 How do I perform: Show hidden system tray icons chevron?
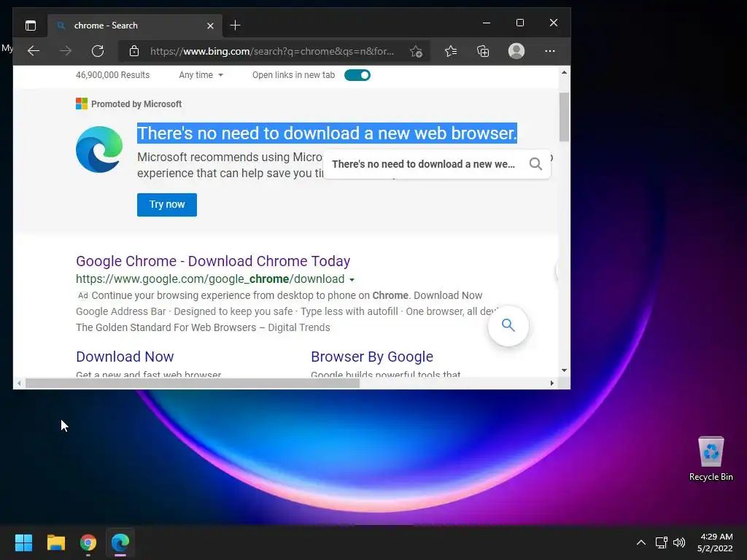pos(641,542)
